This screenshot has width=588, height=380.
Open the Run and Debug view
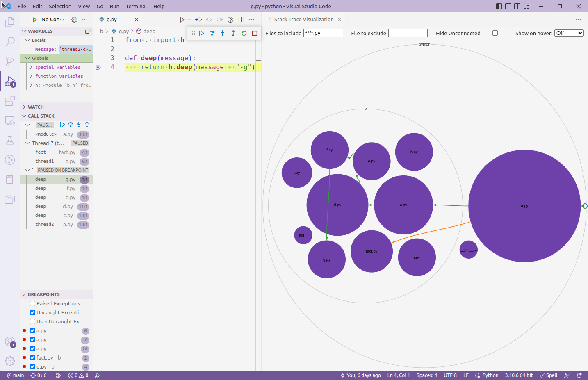[10, 81]
